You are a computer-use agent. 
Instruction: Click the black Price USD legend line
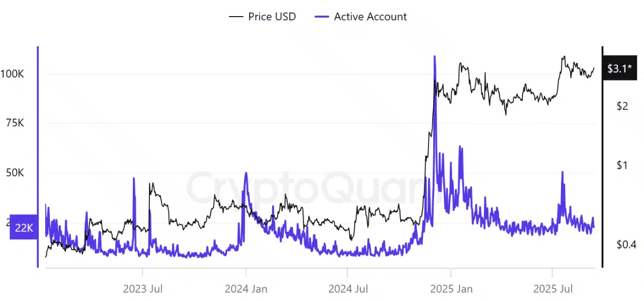point(236,17)
